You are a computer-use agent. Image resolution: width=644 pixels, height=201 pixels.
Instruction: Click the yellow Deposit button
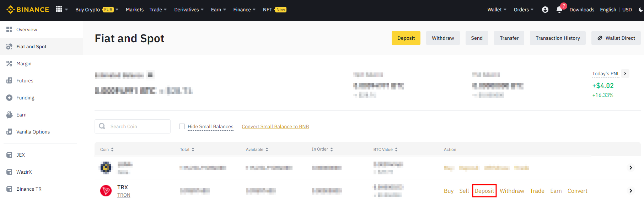tap(406, 38)
